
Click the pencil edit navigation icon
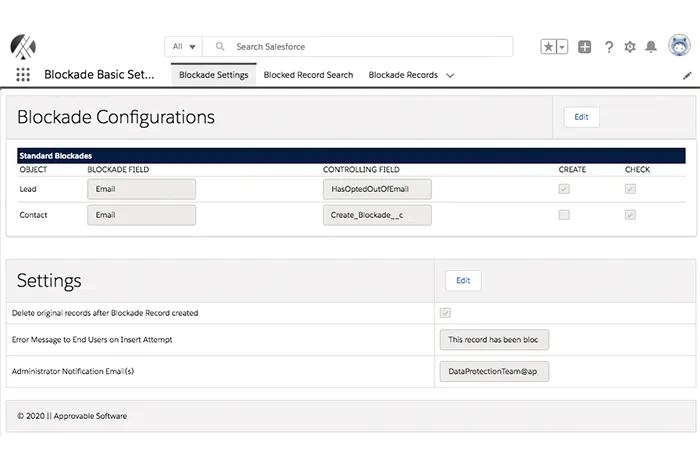pyautogui.click(x=687, y=75)
